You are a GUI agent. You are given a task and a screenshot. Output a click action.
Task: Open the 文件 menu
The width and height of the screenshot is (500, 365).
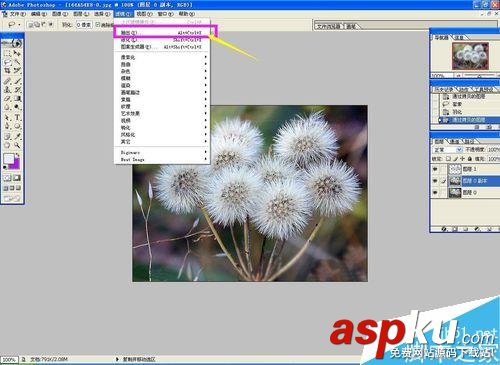tap(17, 14)
